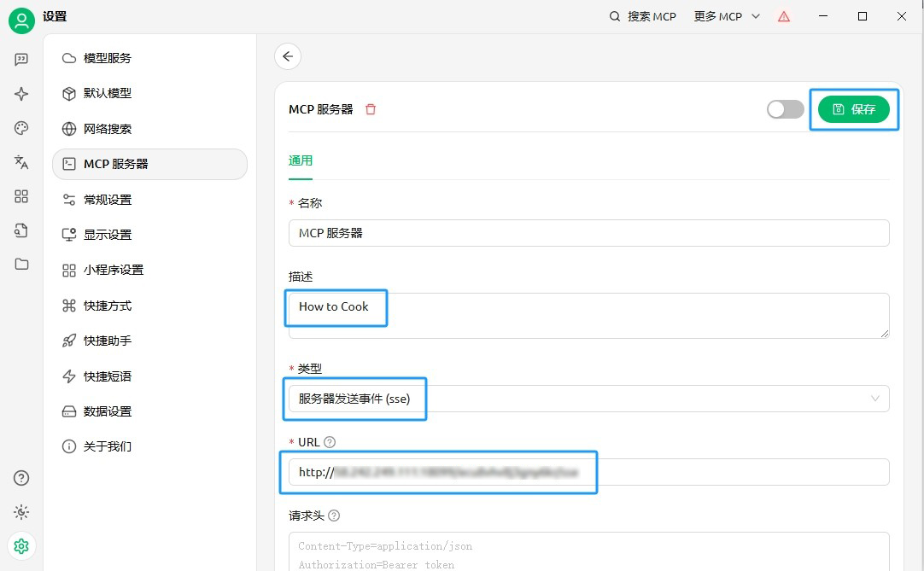Image resolution: width=924 pixels, height=571 pixels.
Task: Expand the 更多 MCP dropdown
Action: tap(727, 16)
